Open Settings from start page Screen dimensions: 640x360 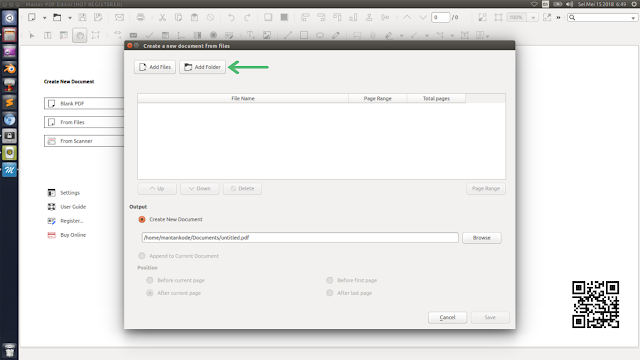coord(70,193)
